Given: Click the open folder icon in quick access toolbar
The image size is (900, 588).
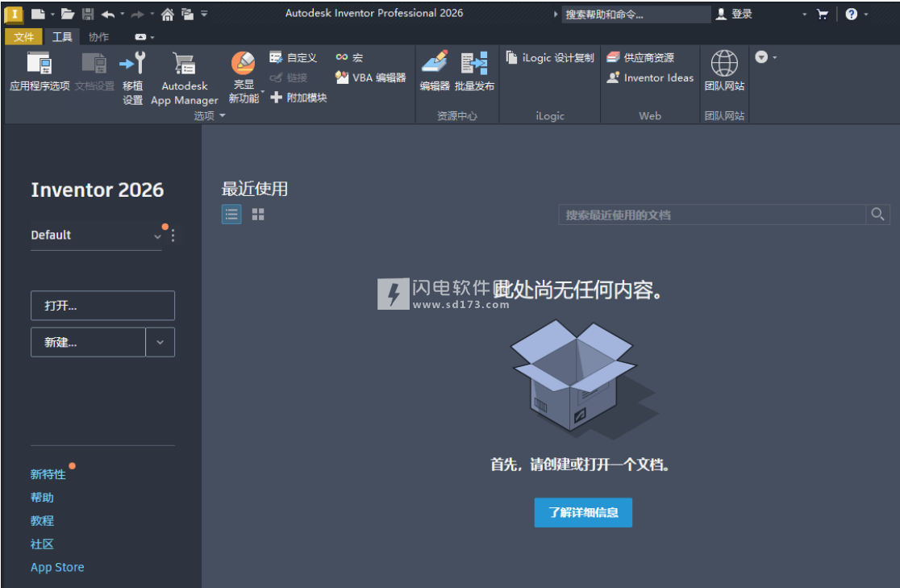Looking at the screenshot, I should coord(68,14).
